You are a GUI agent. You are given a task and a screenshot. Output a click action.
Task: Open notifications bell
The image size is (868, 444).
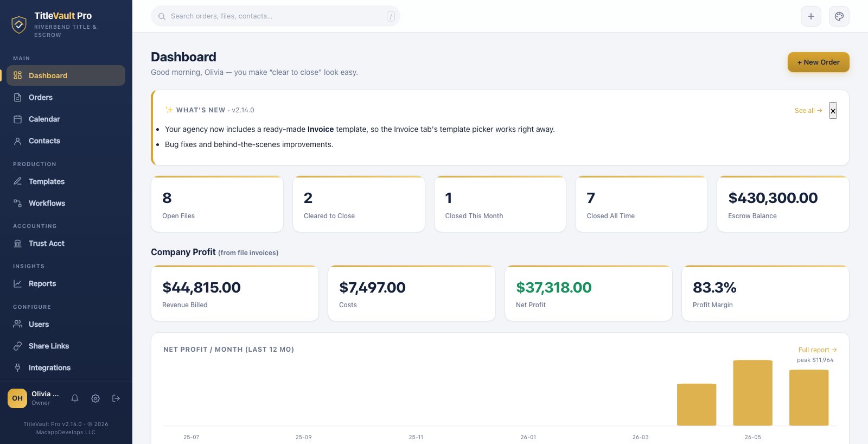pyautogui.click(x=75, y=398)
